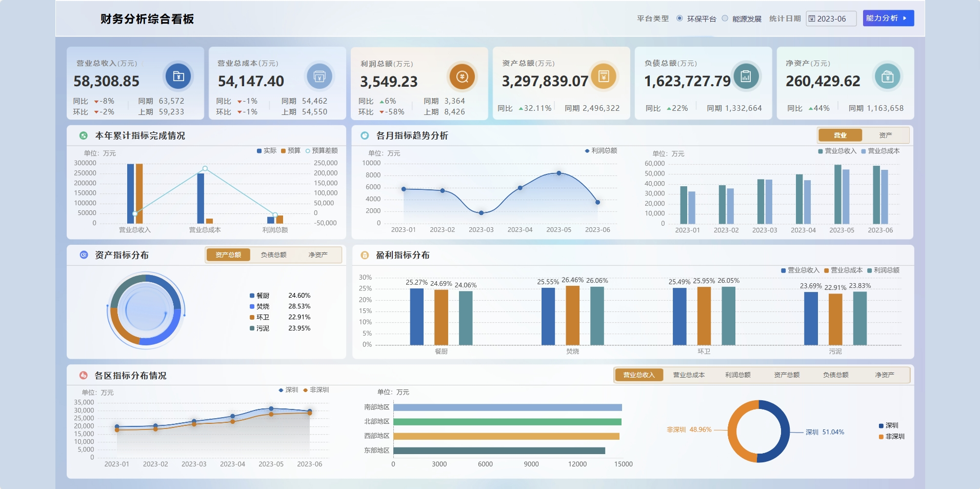Switch trend chart to 资产 tab

click(x=885, y=135)
